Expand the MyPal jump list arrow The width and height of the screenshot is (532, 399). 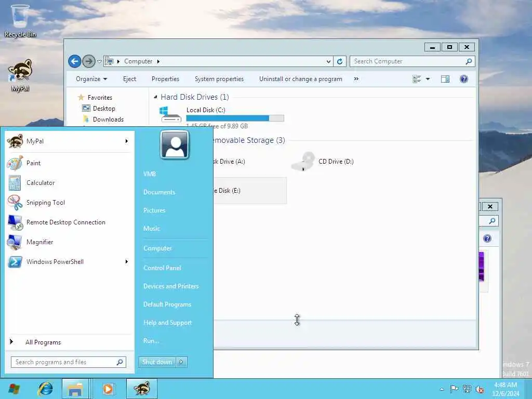127,141
